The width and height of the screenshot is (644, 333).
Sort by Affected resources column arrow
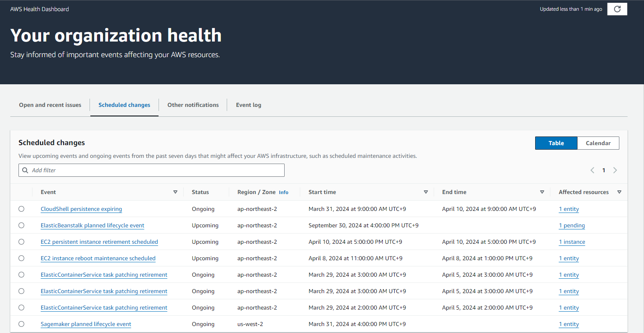619,192
